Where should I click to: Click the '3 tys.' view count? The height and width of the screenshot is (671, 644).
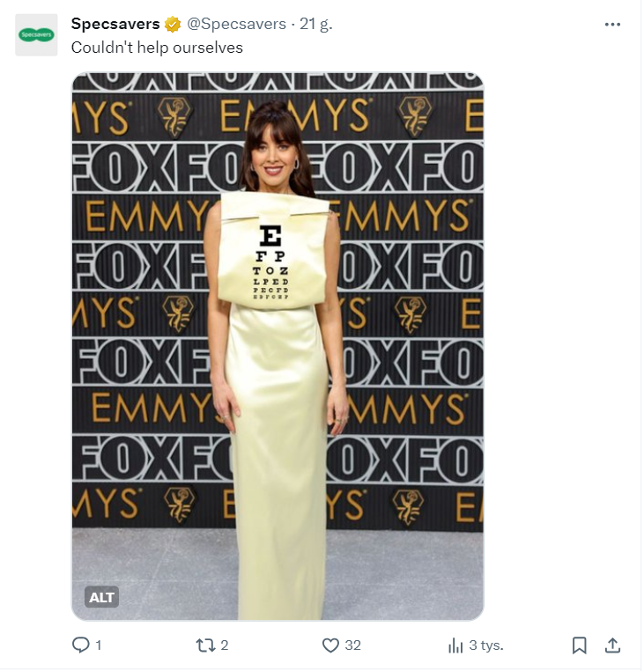click(x=485, y=645)
